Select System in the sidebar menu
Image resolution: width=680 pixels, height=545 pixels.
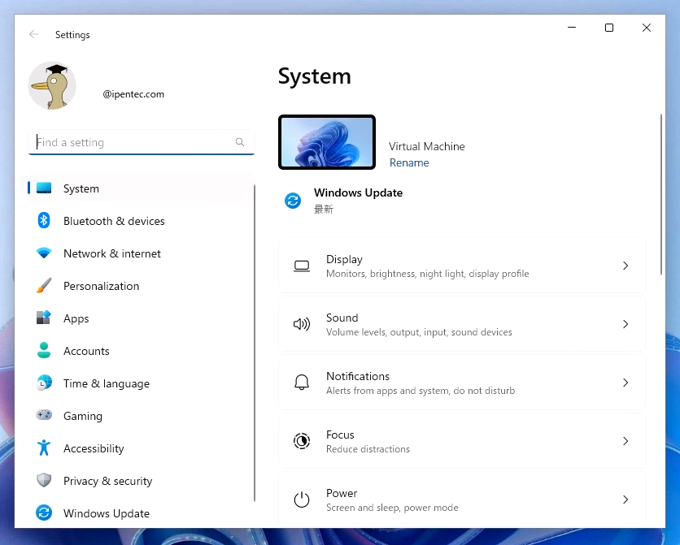point(141,188)
